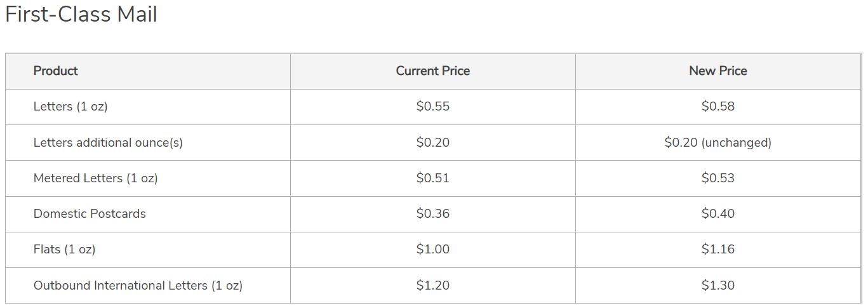This screenshot has width=868, height=308.
Task: Select the $0.40 new postcard price
Action: coord(718,213)
